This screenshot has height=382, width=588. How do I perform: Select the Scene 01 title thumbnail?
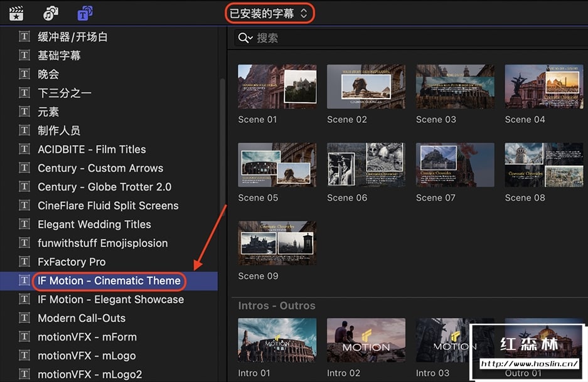tap(277, 87)
